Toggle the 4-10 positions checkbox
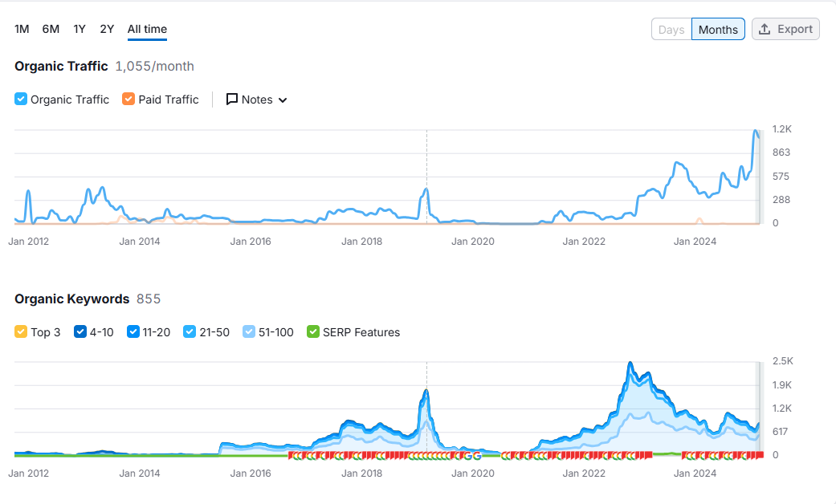Image resolution: width=836 pixels, height=504 pixels. point(80,332)
